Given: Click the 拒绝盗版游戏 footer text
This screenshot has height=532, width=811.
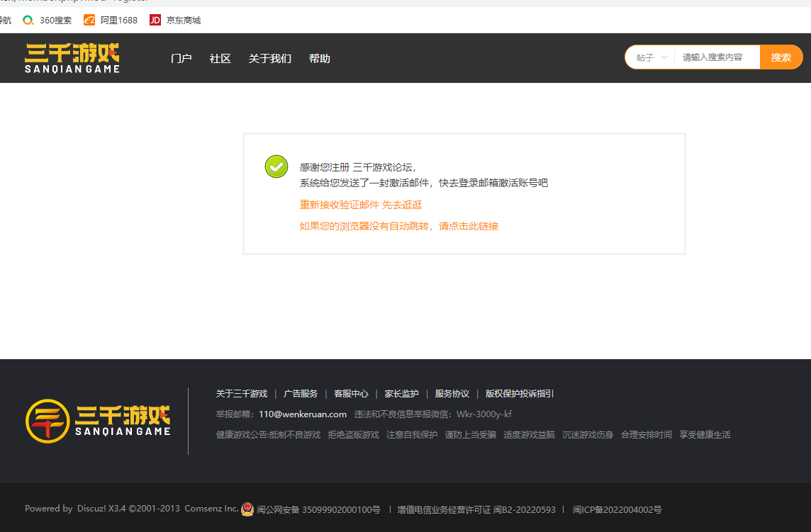Looking at the screenshot, I should (x=353, y=435).
